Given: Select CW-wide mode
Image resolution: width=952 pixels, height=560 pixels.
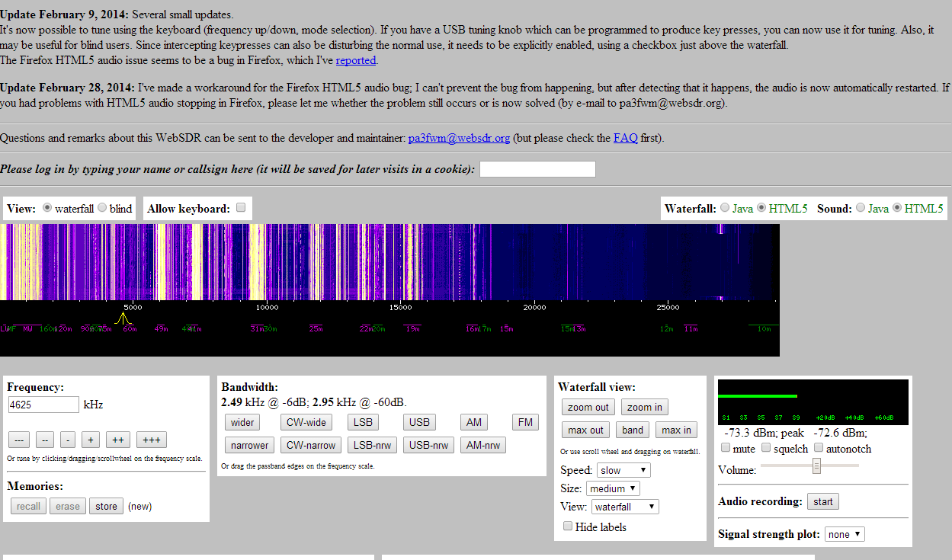Looking at the screenshot, I should coord(306,422).
